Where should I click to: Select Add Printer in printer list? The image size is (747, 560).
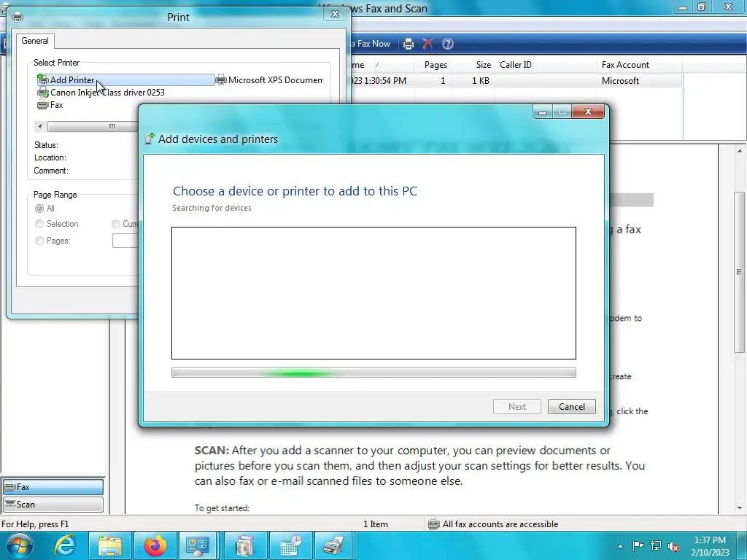point(125,80)
